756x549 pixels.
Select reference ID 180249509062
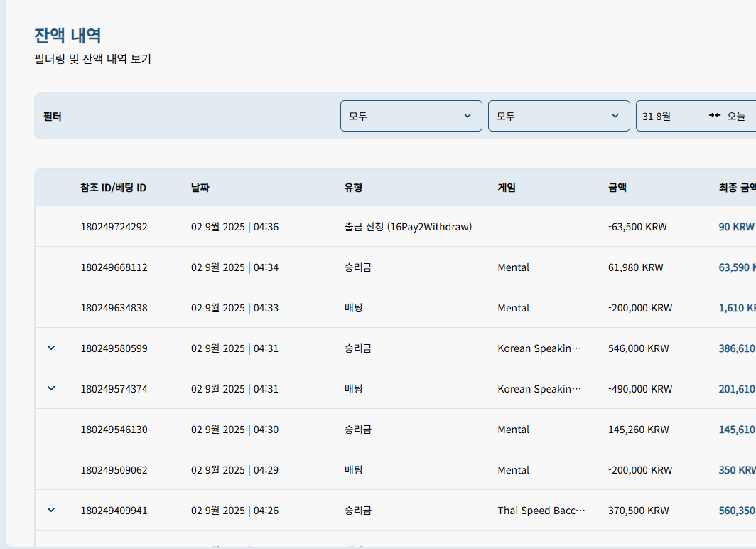point(114,470)
